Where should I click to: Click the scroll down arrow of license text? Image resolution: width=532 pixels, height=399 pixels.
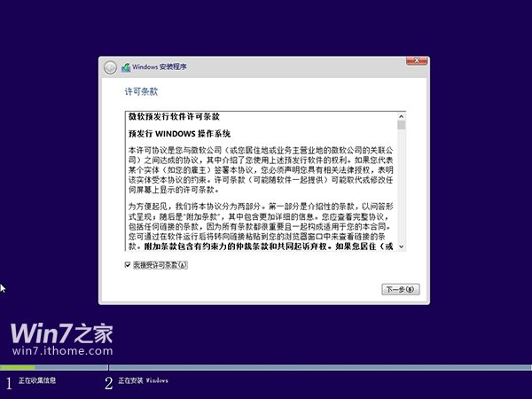(402, 246)
